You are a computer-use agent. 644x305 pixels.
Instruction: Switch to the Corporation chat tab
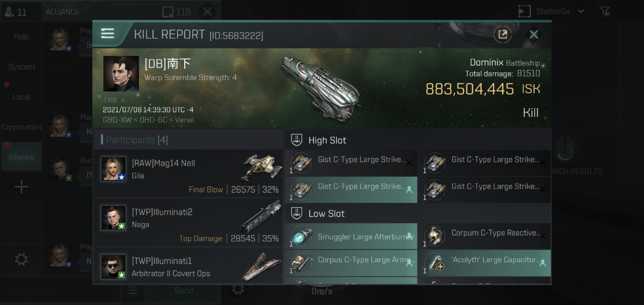pos(21,127)
